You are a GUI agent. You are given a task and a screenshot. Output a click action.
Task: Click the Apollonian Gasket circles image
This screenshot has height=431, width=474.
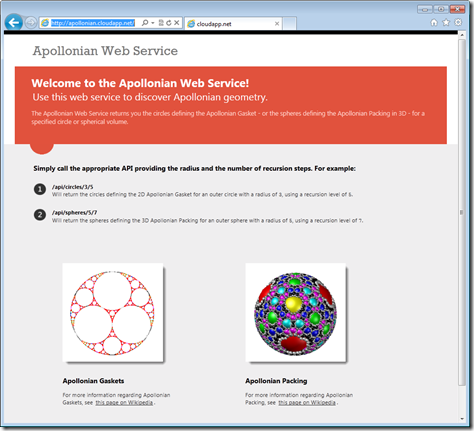click(x=113, y=313)
